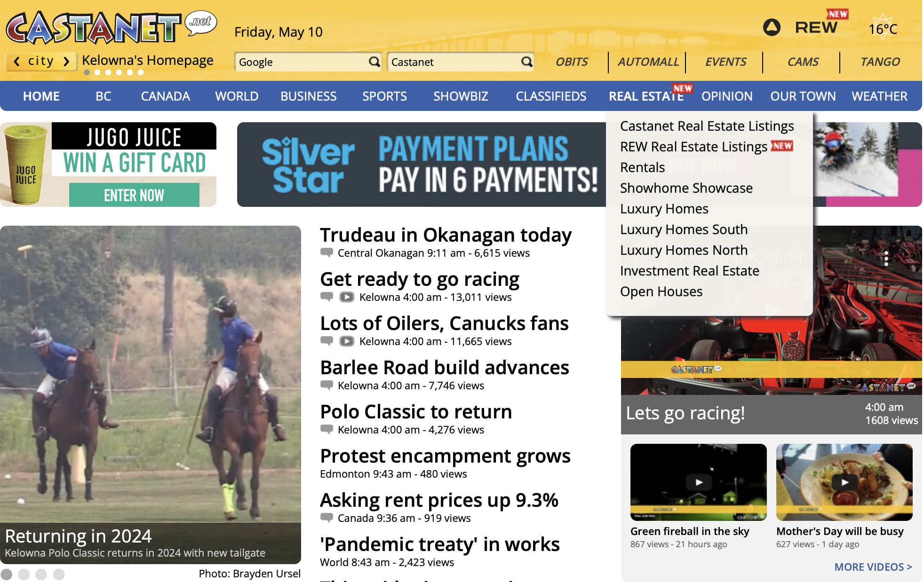Open the Returning in 2024 polo photo story

click(x=151, y=395)
